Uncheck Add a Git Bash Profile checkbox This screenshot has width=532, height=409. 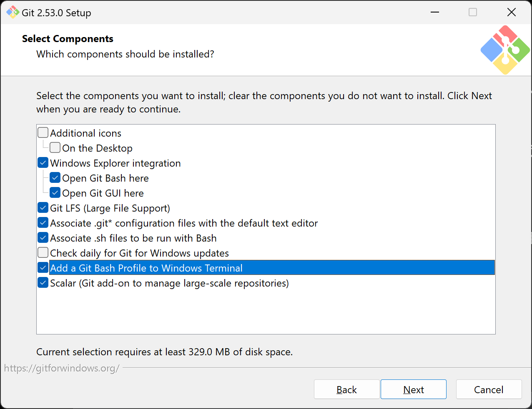pyautogui.click(x=43, y=268)
